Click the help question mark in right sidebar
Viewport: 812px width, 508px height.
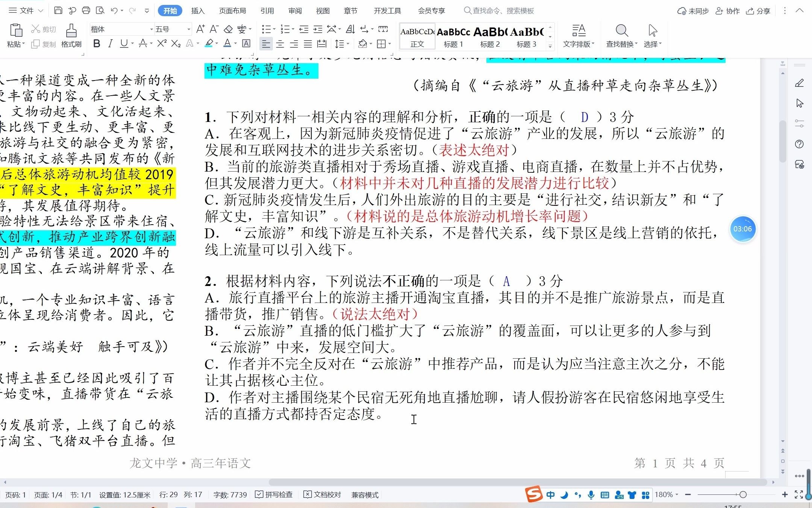point(799,144)
